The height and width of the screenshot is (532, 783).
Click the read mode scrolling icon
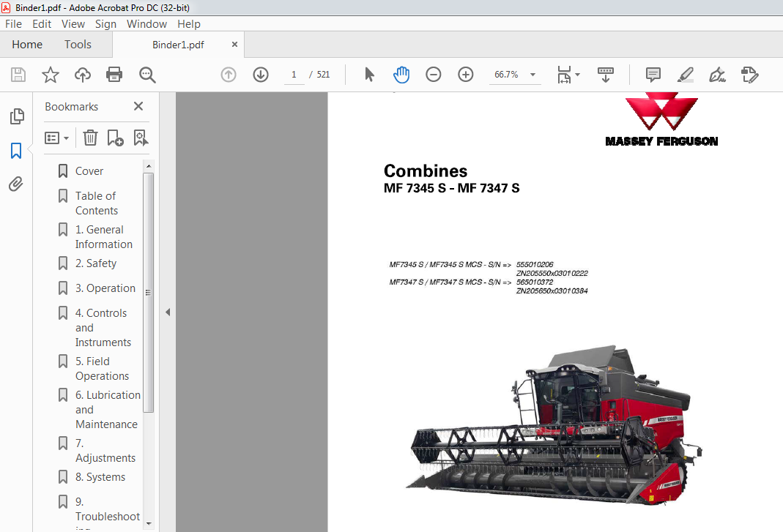tap(606, 75)
